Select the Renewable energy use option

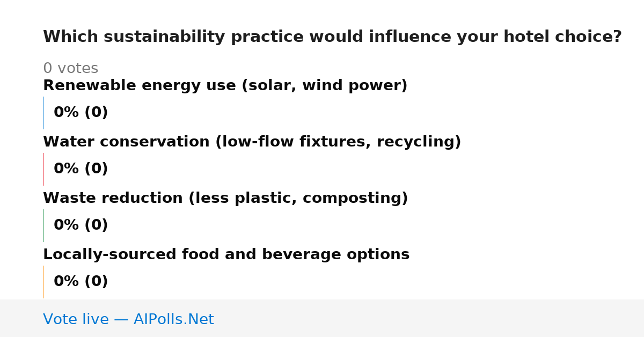(x=225, y=86)
